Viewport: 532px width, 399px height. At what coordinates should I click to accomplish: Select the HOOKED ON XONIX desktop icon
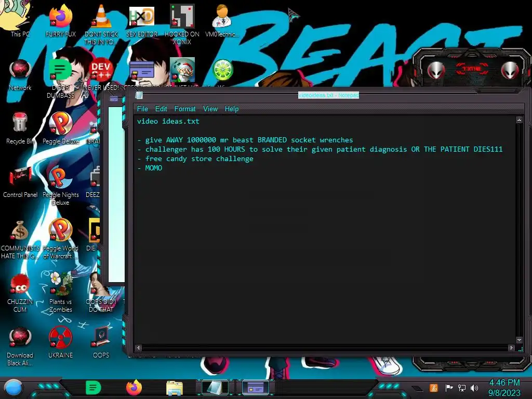tap(182, 24)
